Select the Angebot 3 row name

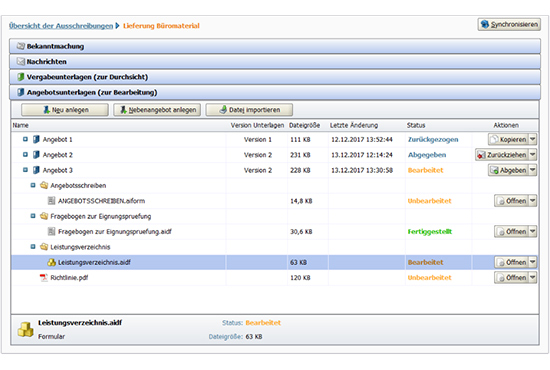58,170
